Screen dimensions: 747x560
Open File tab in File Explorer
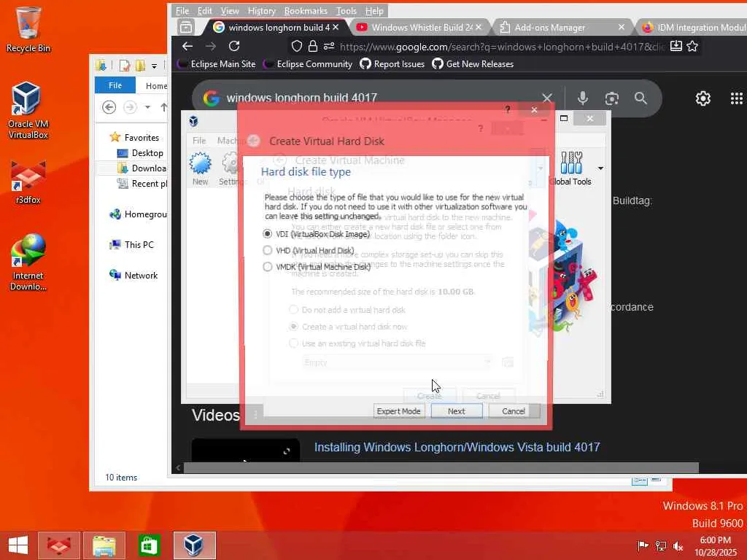[115, 85]
